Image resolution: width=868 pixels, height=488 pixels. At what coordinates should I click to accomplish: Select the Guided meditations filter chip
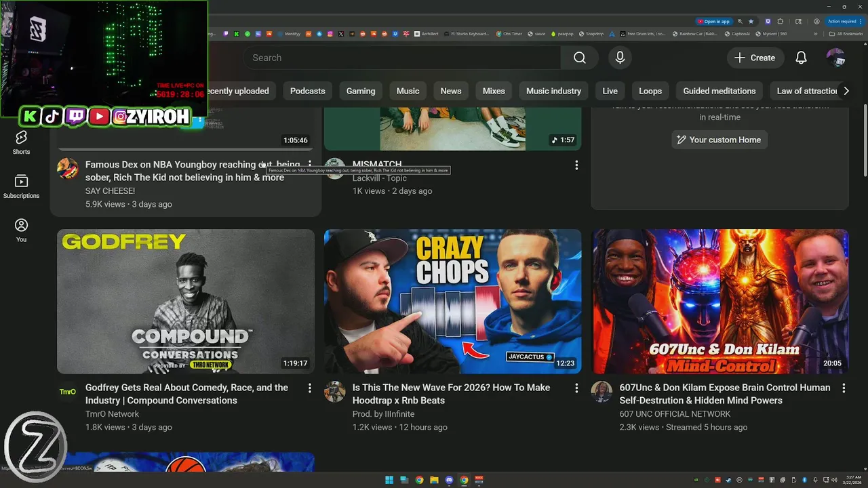coord(719,91)
